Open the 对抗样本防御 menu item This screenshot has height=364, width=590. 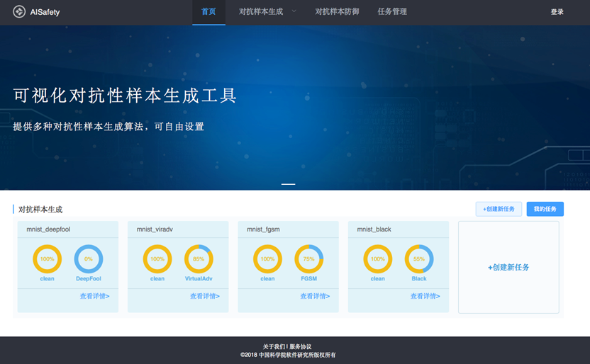pos(337,12)
